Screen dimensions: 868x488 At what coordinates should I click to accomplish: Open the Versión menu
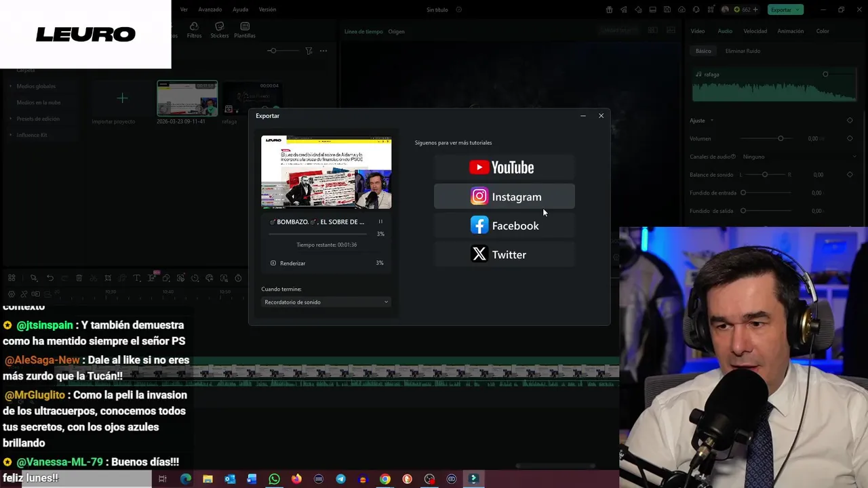267,9
